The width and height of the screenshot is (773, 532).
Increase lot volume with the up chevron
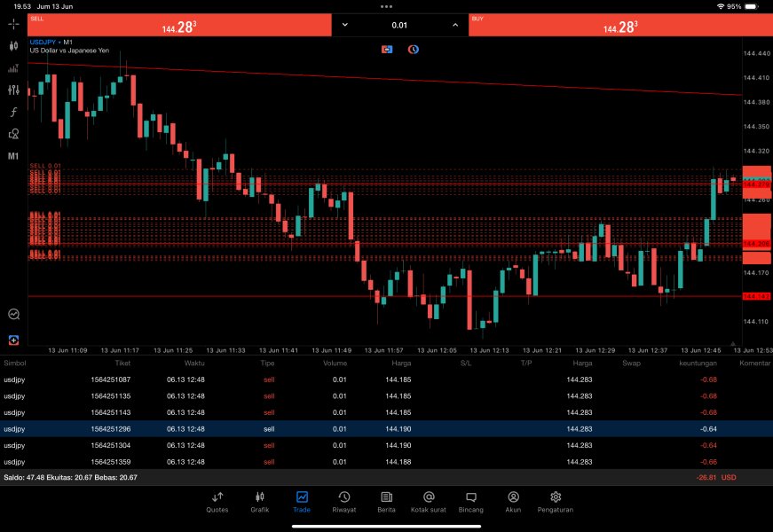pos(455,25)
